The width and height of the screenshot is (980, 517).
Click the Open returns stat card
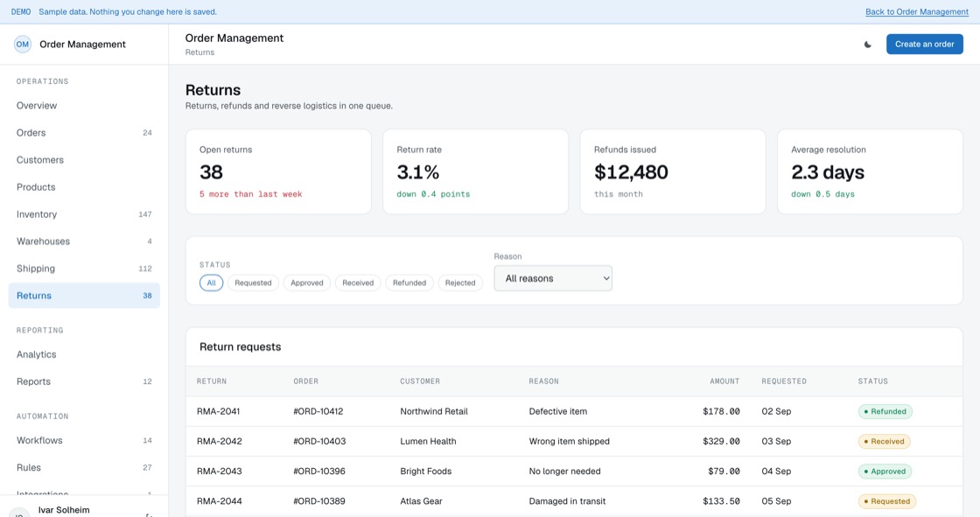click(279, 172)
